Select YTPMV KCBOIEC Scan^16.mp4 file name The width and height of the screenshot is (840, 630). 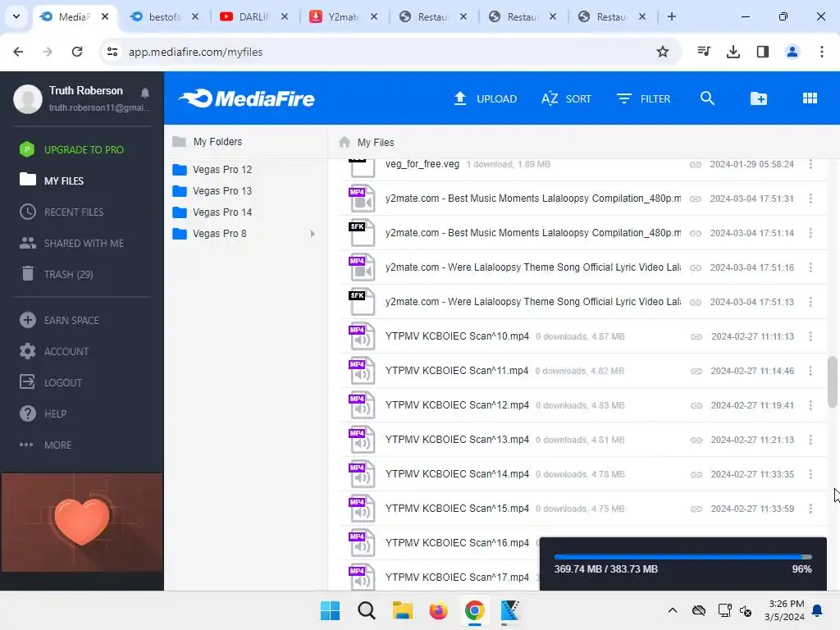click(x=457, y=543)
